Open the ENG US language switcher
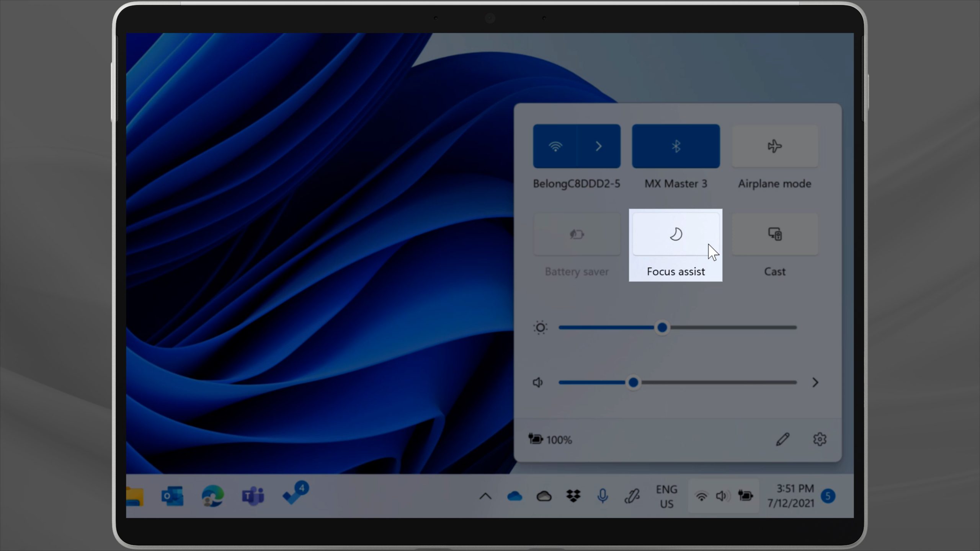 (666, 496)
